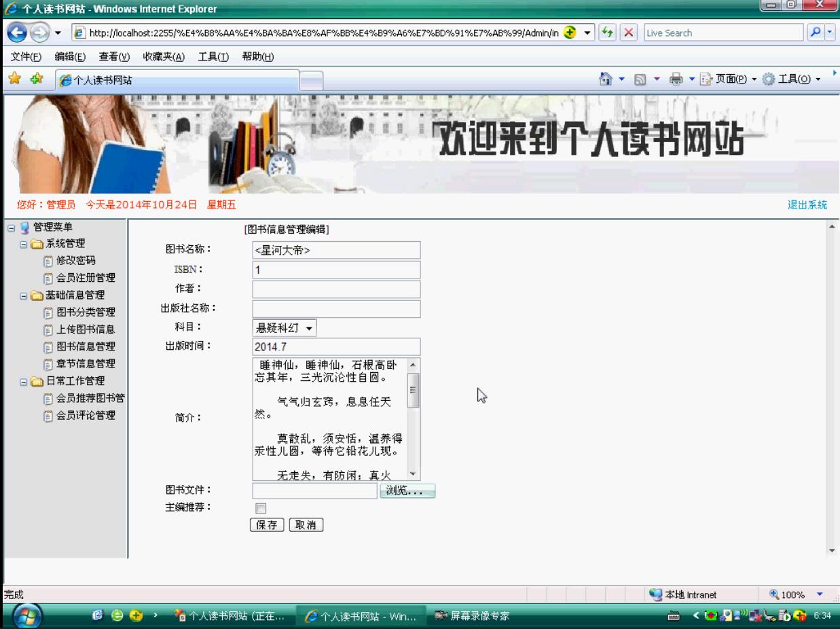The height and width of the screenshot is (629, 840).
Task: Click the 管理菜单 computer icon
Action: tap(24, 227)
